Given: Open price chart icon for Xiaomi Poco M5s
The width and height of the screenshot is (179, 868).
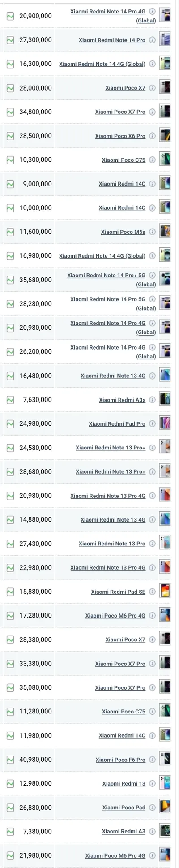Looking at the screenshot, I should coord(10,232).
